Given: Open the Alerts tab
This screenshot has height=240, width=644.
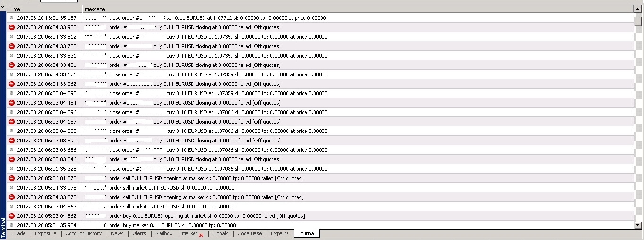Looking at the screenshot, I should 139,233.
